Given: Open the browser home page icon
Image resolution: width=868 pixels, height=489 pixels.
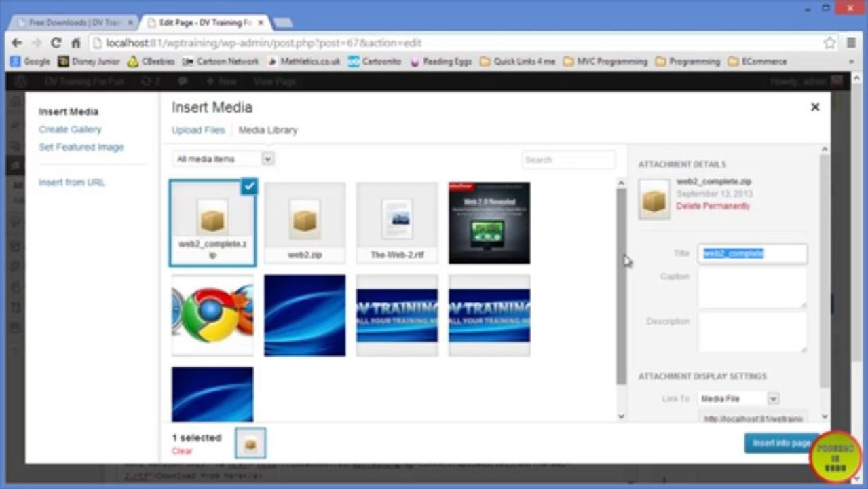Looking at the screenshot, I should tap(76, 43).
